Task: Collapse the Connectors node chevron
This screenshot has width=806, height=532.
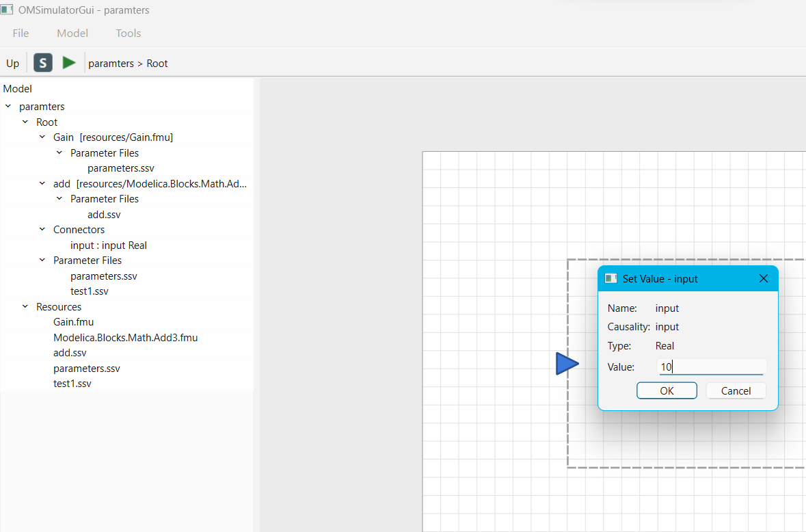Action: 42,229
